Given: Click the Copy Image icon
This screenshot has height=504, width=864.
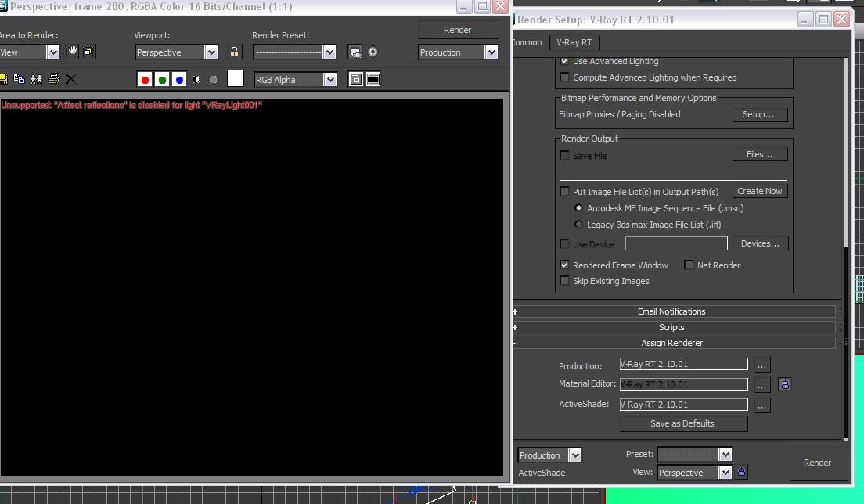Looking at the screenshot, I should pos(19,79).
